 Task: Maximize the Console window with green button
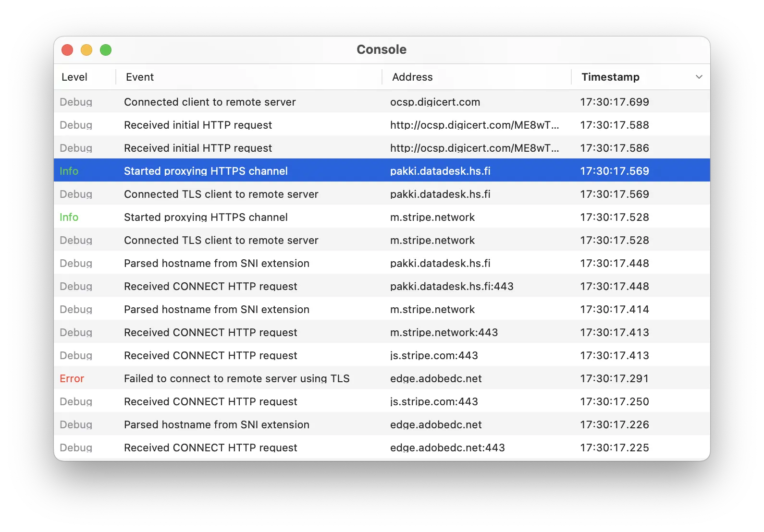click(x=106, y=50)
